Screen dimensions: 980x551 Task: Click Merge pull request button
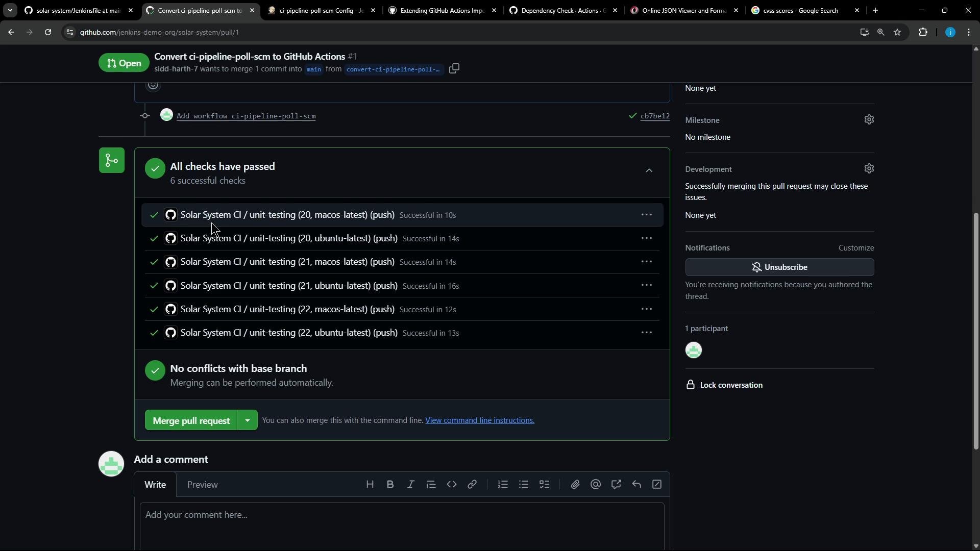coord(191,420)
